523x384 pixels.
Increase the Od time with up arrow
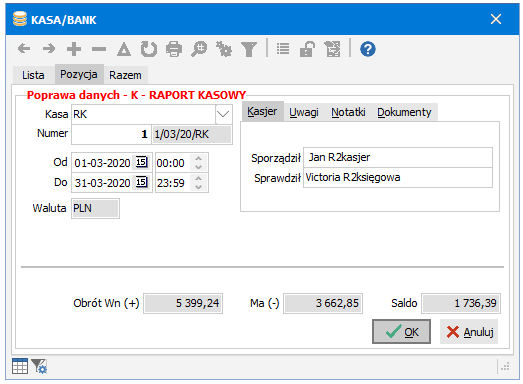point(198,158)
